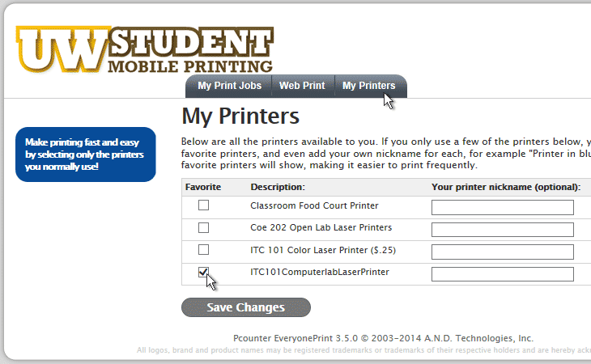The height and width of the screenshot is (364, 591).
Task: Click the Favorite column header
Action: pos(203,187)
